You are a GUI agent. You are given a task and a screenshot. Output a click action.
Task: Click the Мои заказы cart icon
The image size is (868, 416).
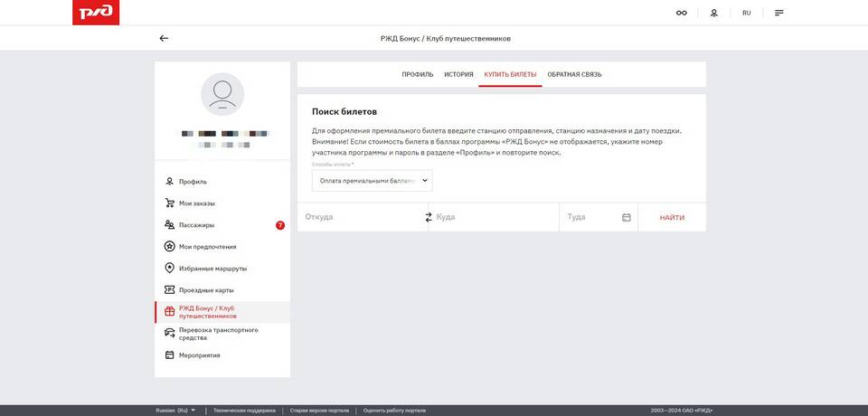169,203
